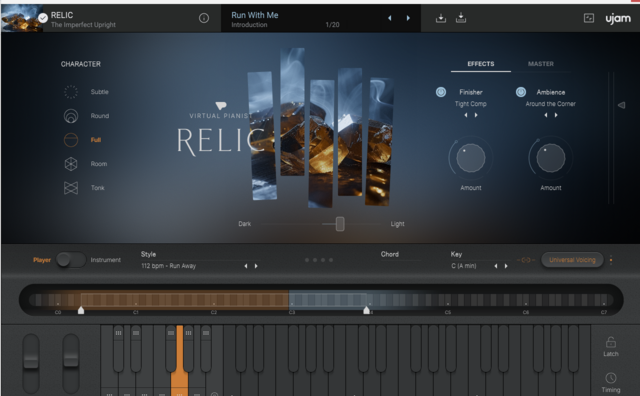Click the orange Full character label
Image resolution: width=640 pixels, height=396 pixels.
(x=96, y=140)
